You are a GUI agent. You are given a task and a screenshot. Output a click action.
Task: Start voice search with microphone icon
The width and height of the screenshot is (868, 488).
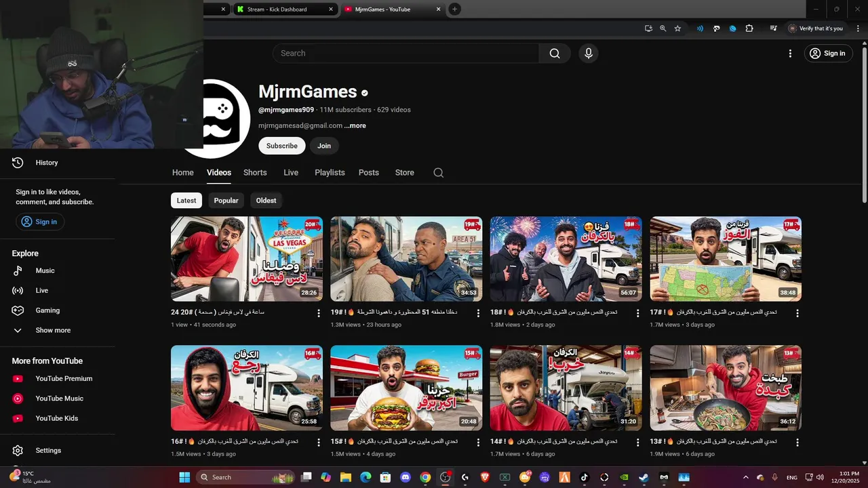[x=589, y=54]
